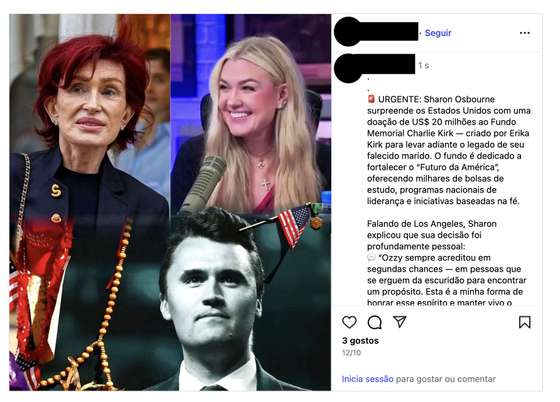Click the redacted username above the caption
Screen dimensions: 560x402
(388, 64)
